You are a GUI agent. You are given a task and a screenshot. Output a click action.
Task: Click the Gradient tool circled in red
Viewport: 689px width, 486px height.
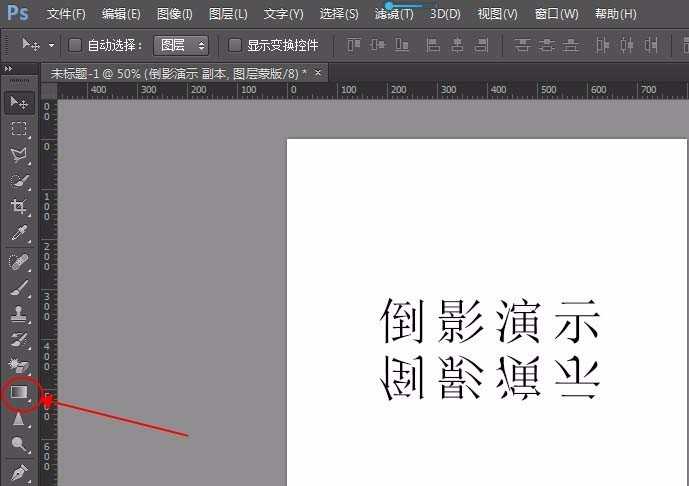(19, 394)
